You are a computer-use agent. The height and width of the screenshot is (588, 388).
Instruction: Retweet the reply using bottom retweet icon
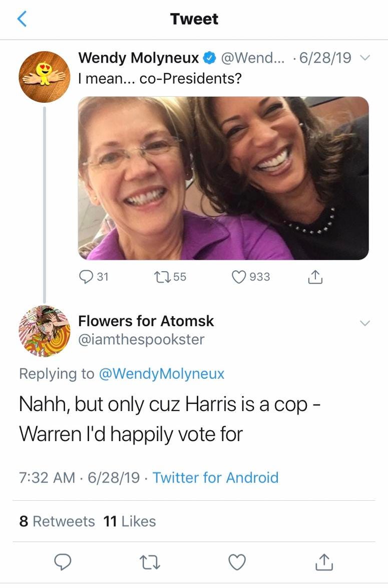pos(150,562)
